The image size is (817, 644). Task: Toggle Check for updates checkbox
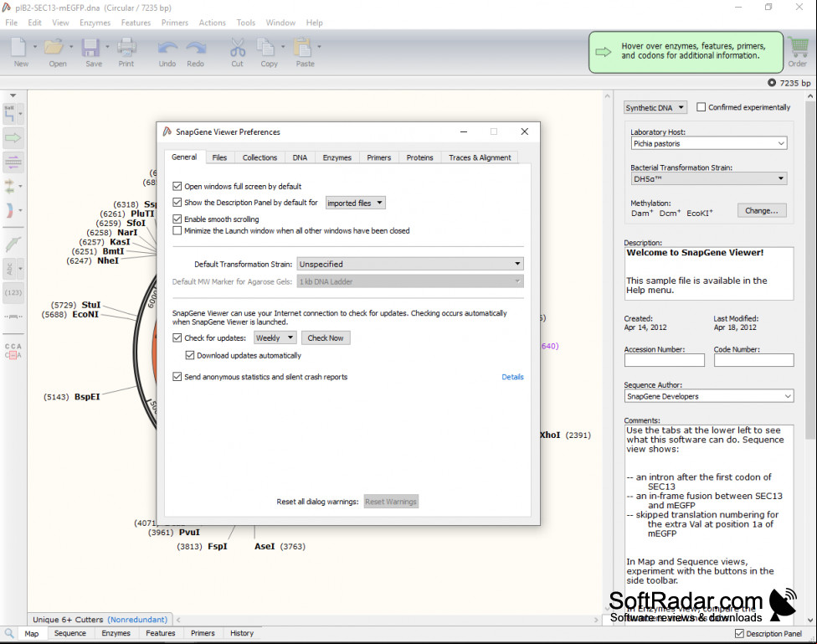pos(177,337)
